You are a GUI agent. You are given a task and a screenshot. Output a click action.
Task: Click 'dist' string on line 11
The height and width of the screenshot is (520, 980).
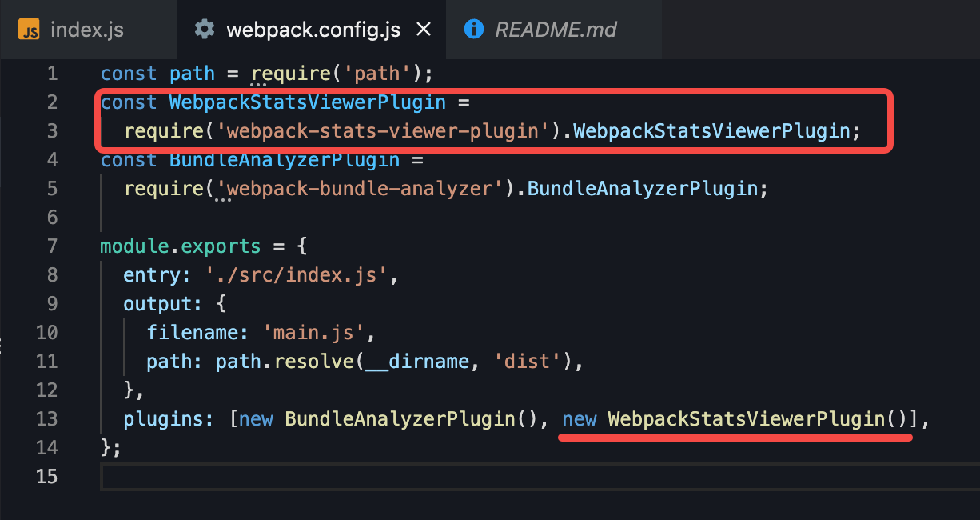(528, 362)
